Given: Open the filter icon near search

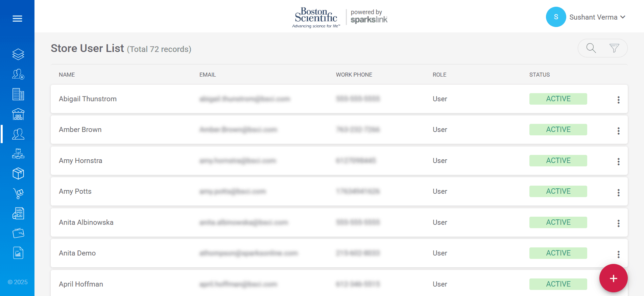Looking at the screenshot, I should 615,48.
